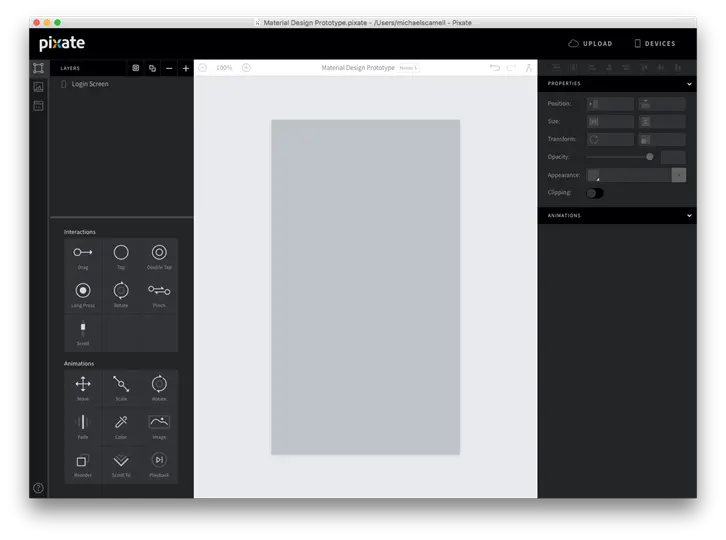The width and height of the screenshot is (726, 540).
Task: Select the gray canvas screen rectangle
Action: coord(365,287)
